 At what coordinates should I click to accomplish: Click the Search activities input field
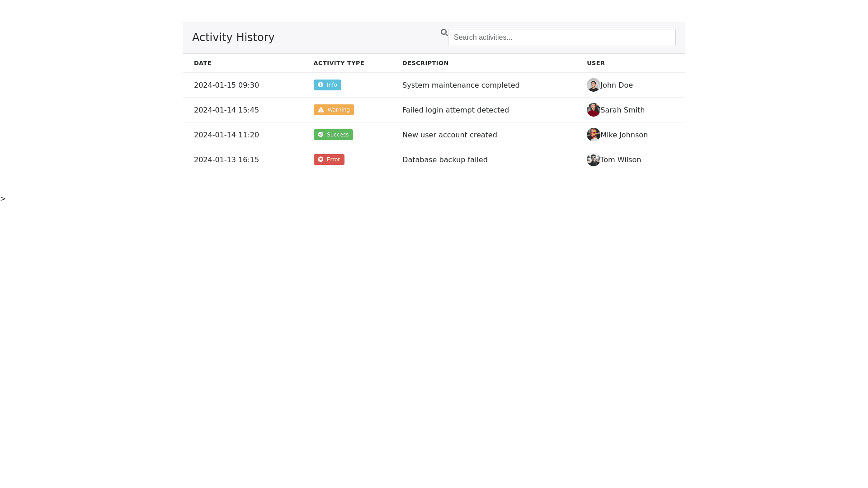(561, 38)
